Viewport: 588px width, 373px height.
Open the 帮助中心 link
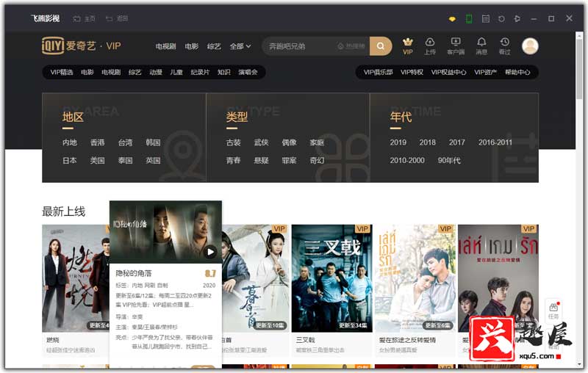(517, 72)
